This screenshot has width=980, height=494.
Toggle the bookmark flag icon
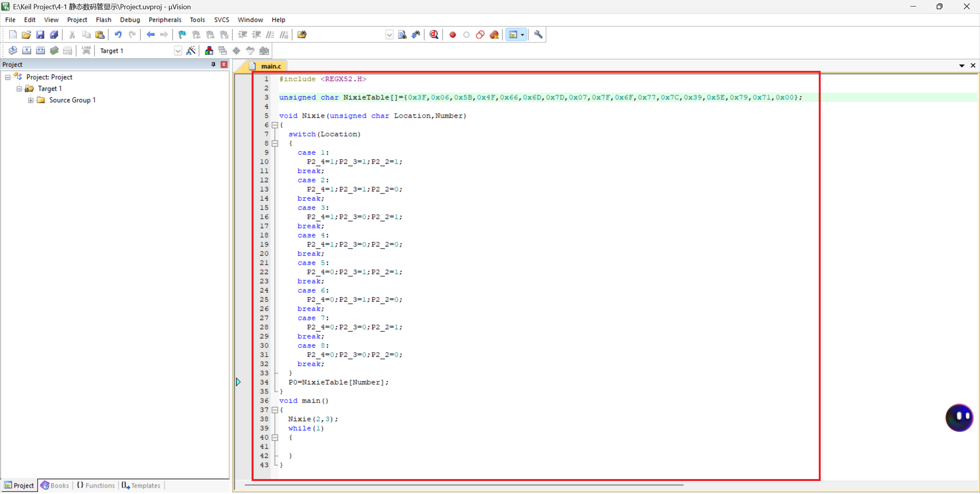pos(182,34)
